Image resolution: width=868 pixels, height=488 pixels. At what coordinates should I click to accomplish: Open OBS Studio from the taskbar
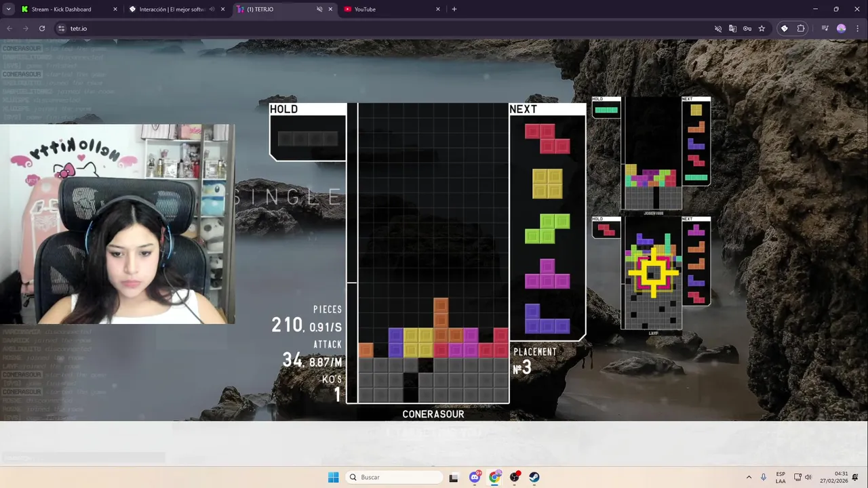click(515, 477)
